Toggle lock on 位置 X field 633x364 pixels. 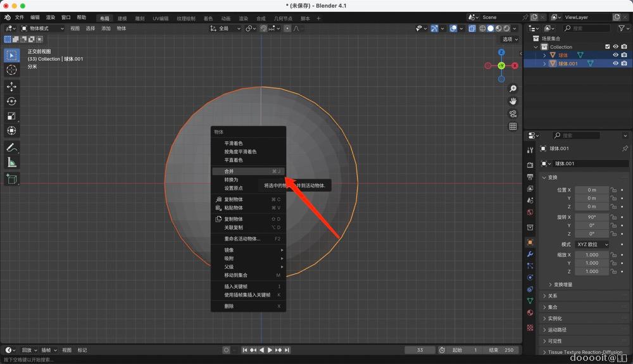coord(613,190)
